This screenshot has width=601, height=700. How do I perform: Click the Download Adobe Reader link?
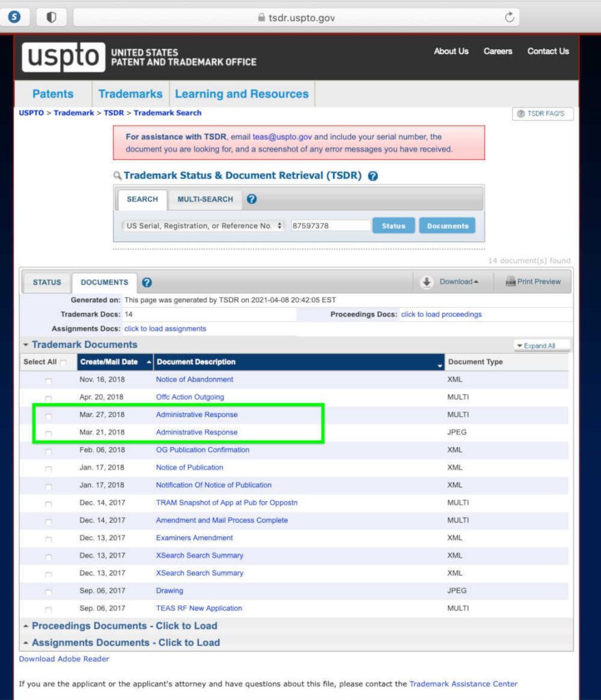(x=64, y=659)
